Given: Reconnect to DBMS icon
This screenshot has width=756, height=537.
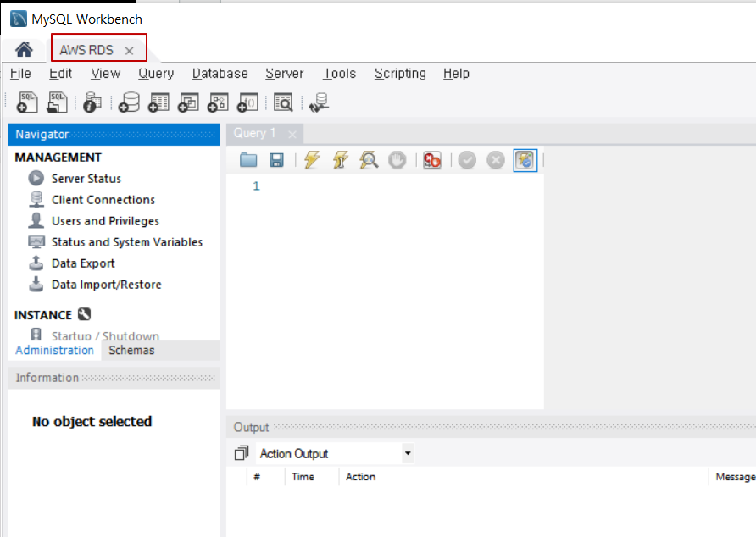Looking at the screenshot, I should point(320,102).
